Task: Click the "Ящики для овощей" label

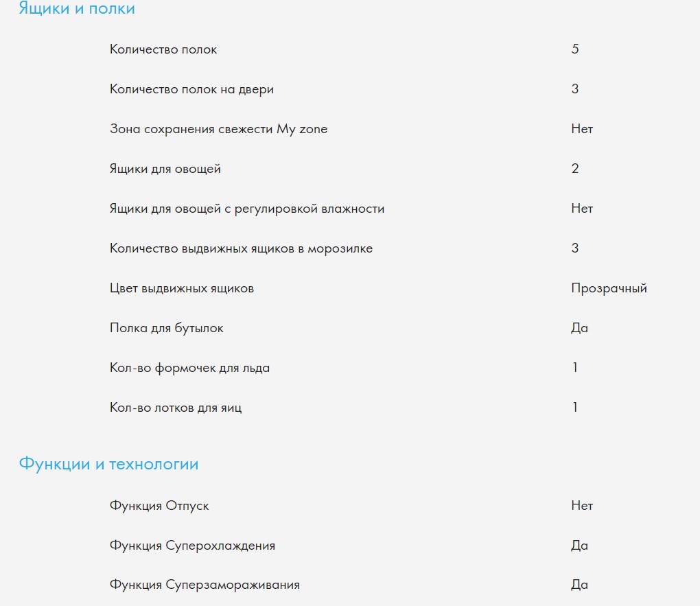Action: 165,169
